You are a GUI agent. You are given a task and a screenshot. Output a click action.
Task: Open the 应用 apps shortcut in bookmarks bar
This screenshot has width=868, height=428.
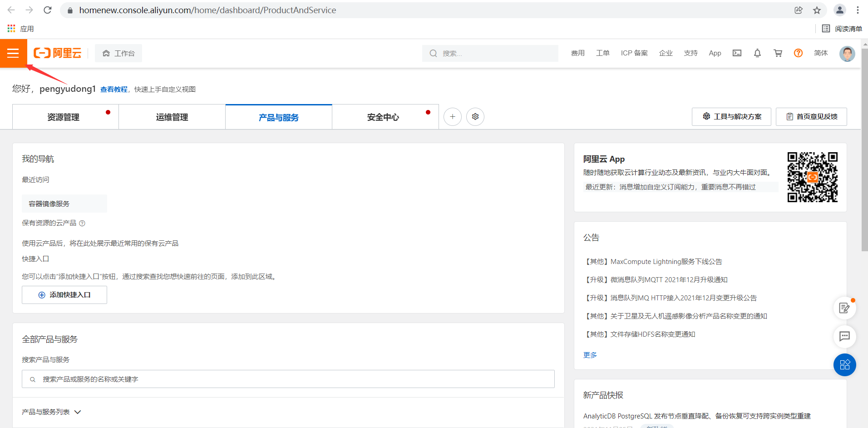pyautogui.click(x=21, y=29)
